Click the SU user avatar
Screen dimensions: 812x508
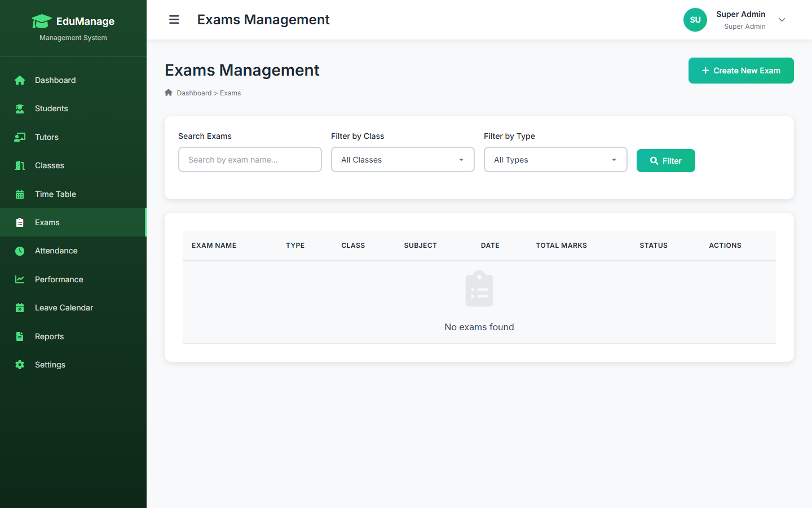pos(695,20)
